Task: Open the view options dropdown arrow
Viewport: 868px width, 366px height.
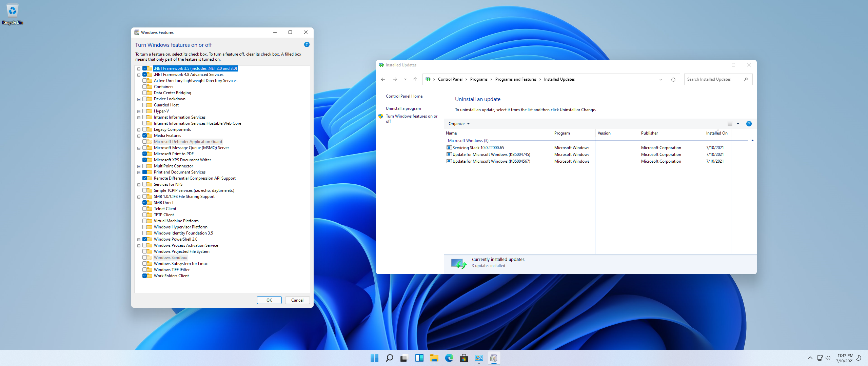Action: 738,124
